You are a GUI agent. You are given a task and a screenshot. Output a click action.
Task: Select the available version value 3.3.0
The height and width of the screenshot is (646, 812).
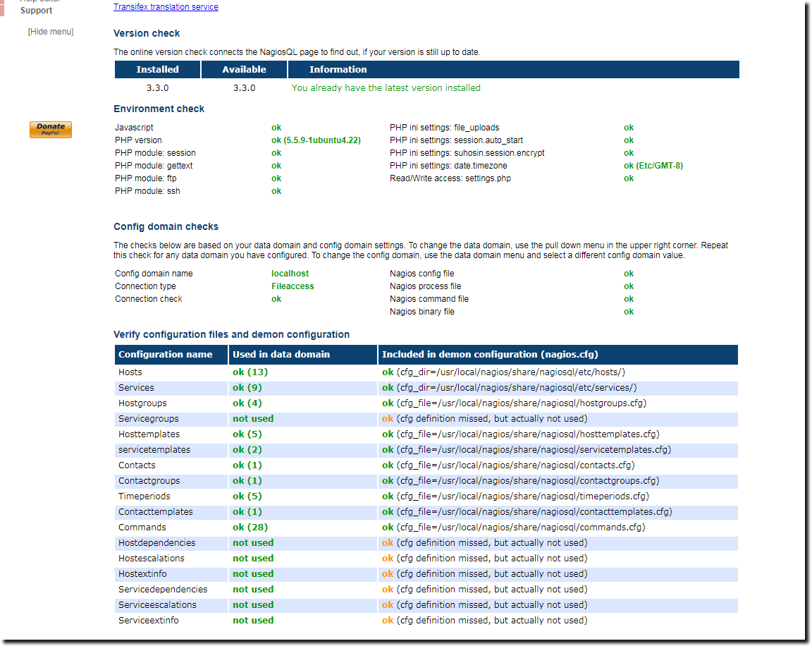pyautogui.click(x=244, y=88)
